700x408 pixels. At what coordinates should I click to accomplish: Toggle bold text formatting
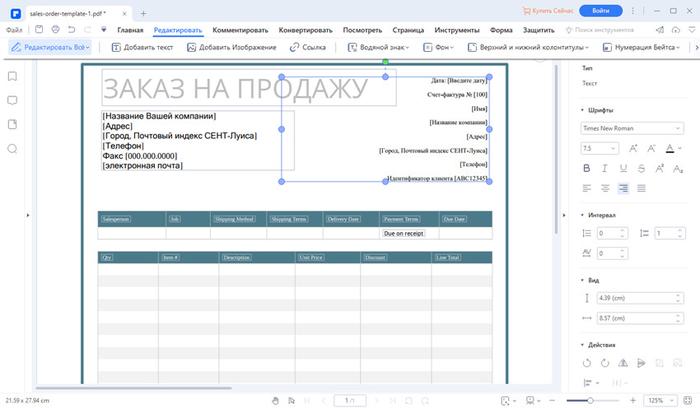[587, 168]
